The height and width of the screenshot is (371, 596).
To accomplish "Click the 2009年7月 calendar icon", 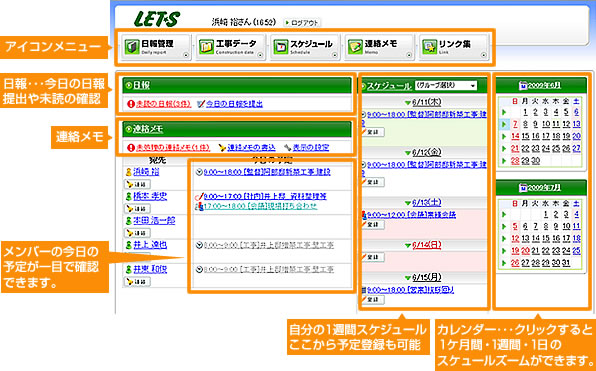I will coord(522,188).
